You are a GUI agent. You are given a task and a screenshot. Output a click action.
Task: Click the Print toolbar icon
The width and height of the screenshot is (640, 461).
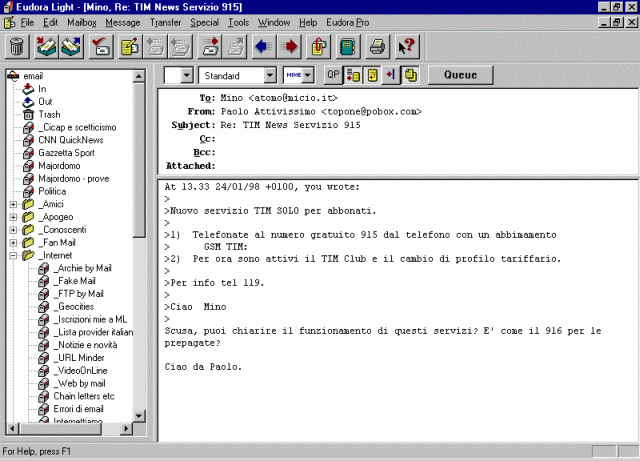[x=377, y=47]
